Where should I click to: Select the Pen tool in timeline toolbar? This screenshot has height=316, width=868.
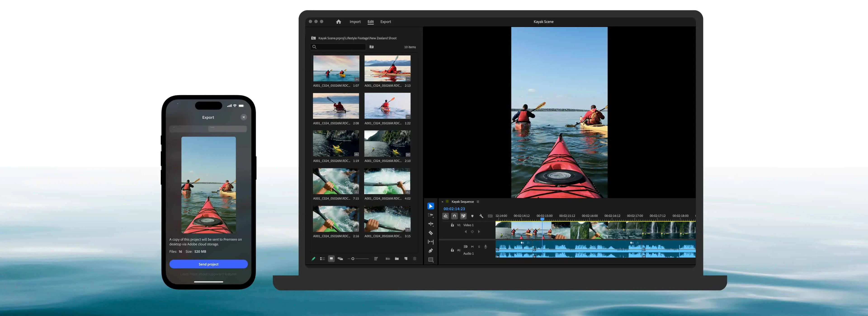pyautogui.click(x=430, y=251)
